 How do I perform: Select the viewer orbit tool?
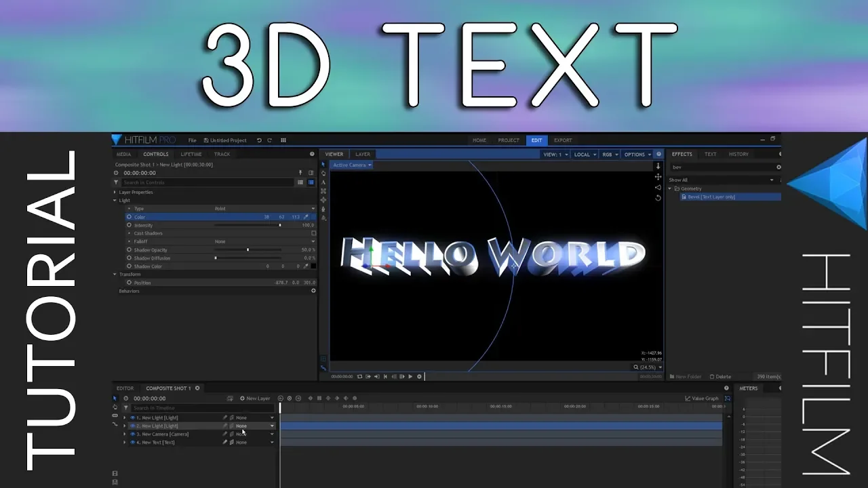[x=323, y=200]
